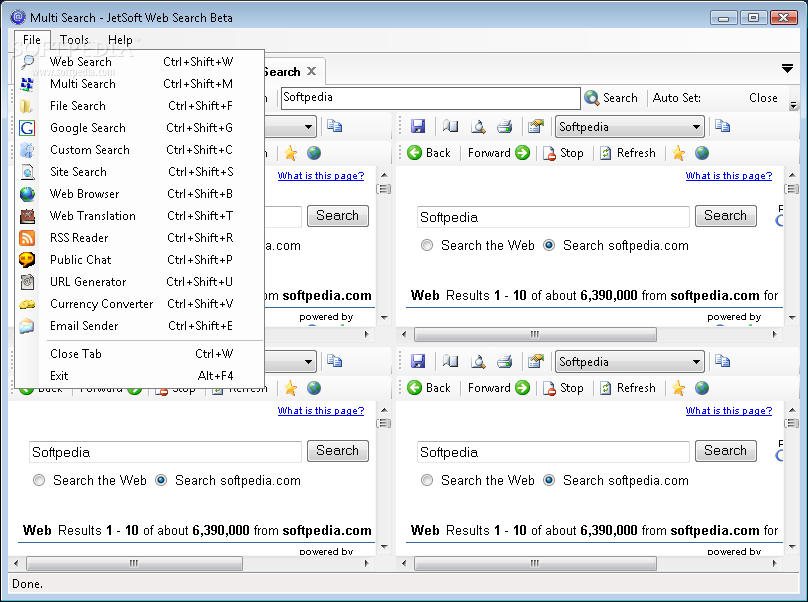Focus the Softpedia query box in bottom-left pane

pos(165,452)
